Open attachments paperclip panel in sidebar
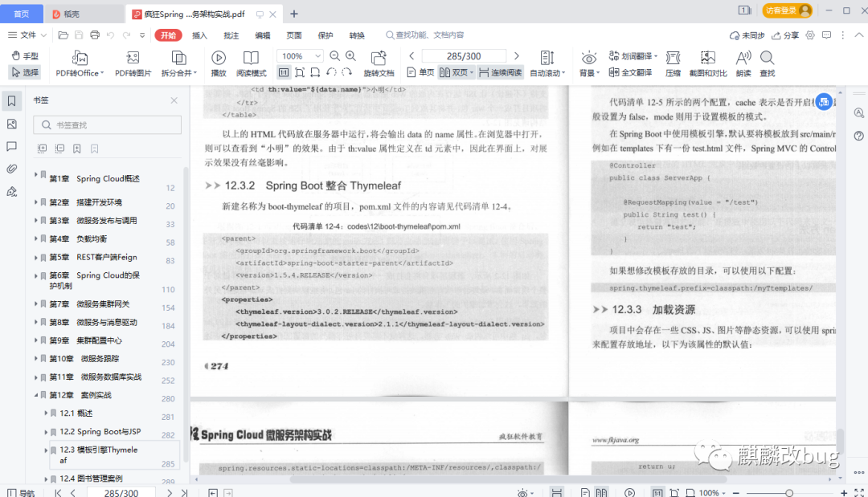Screen dimensions: 868x497 click(x=11, y=169)
